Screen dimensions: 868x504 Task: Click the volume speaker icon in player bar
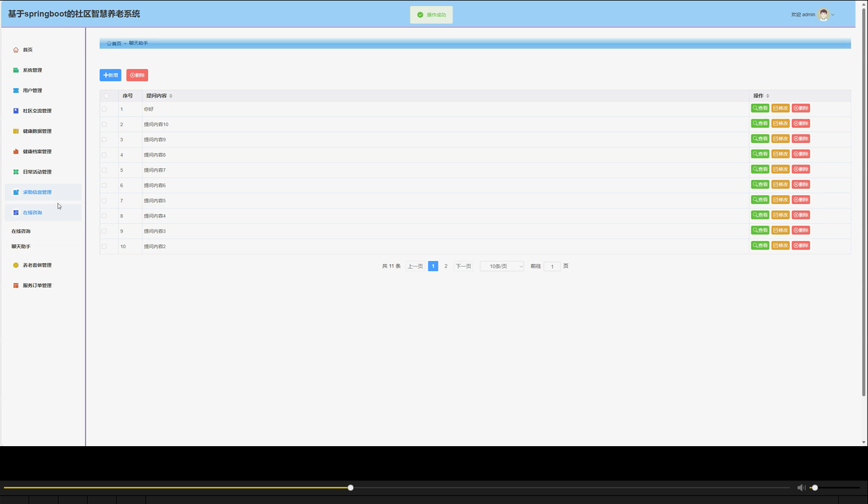pyautogui.click(x=801, y=487)
